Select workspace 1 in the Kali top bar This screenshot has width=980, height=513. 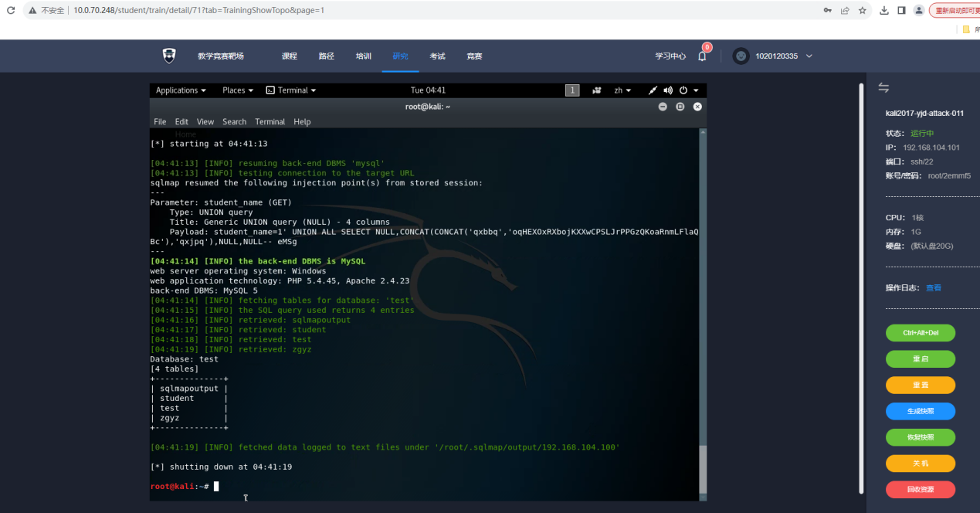[572, 90]
